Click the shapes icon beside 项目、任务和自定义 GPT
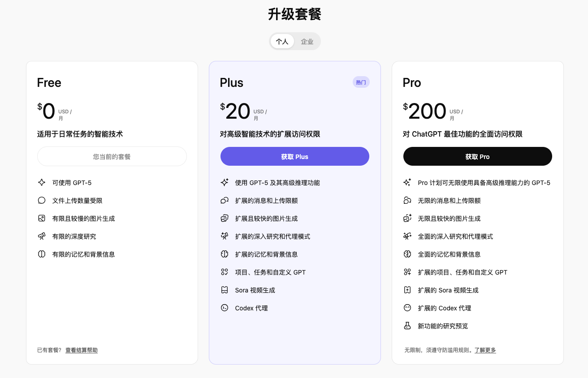The width and height of the screenshot is (588, 378). [x=225, y=272]
